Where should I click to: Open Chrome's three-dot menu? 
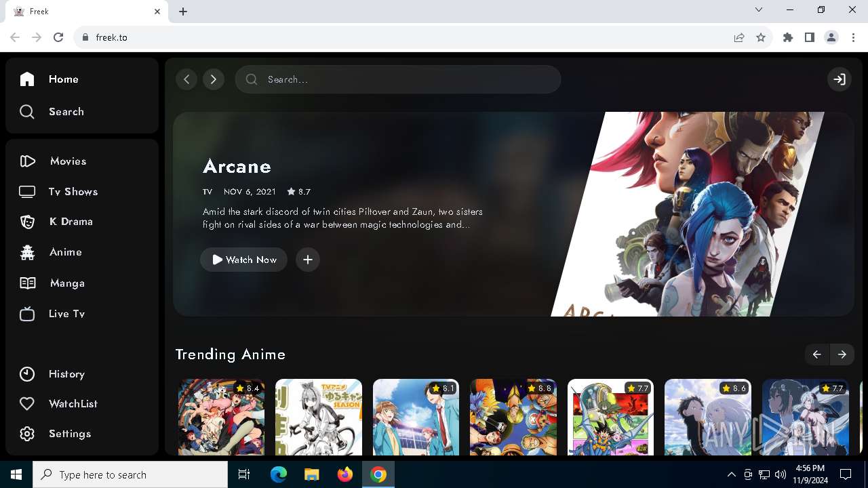tap(854, 37)
